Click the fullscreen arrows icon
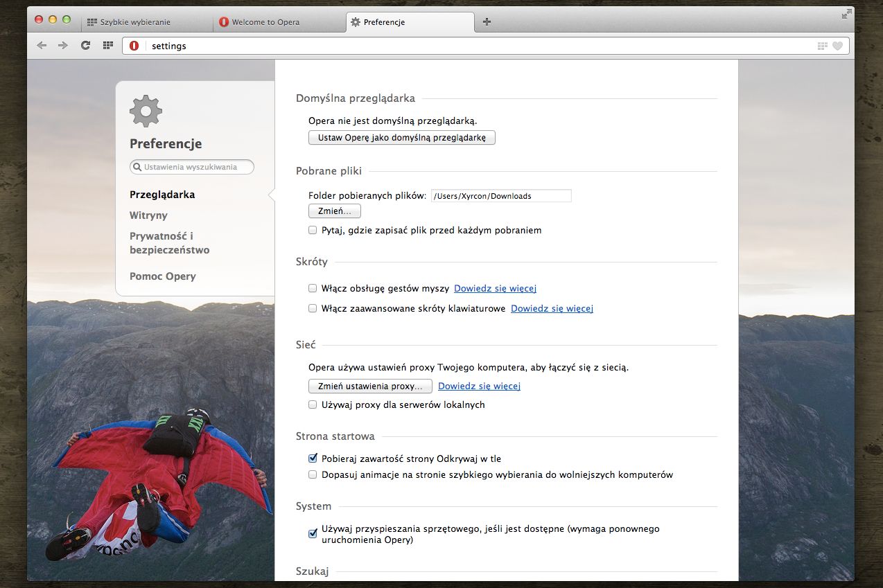This screenshot has width=883, height=588. tap(847, 14)
